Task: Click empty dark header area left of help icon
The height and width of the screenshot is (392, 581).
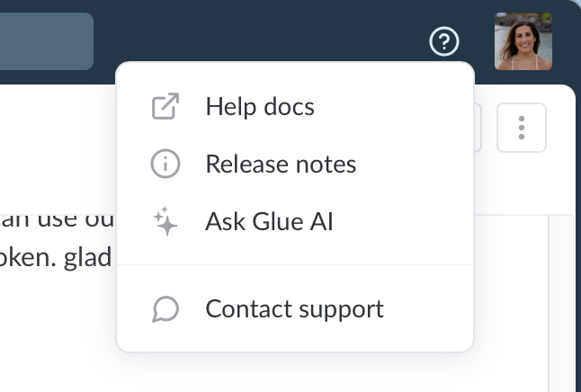Action: (x=270, y=36)
